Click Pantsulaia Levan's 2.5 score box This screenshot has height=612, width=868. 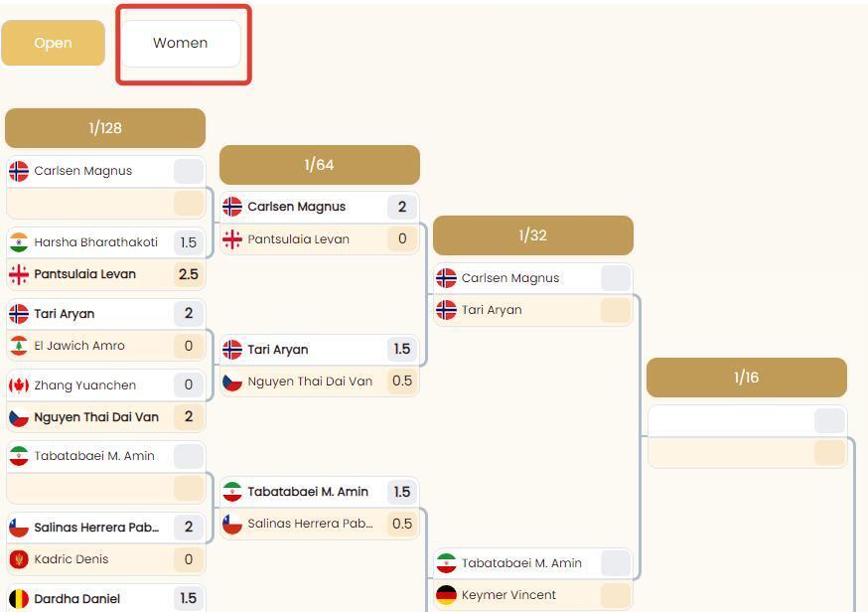[x=188, y=274]
